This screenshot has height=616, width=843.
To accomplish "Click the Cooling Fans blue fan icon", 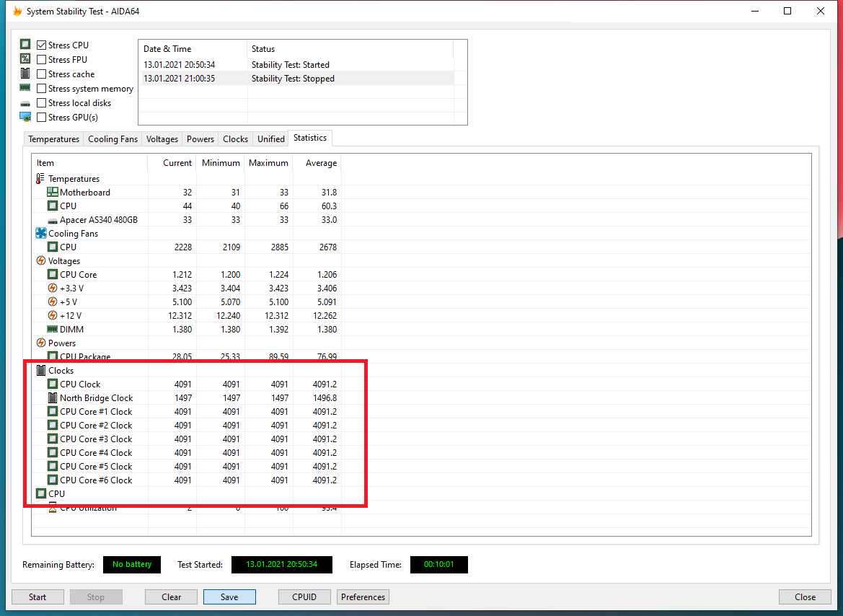I will pos(41,234).
